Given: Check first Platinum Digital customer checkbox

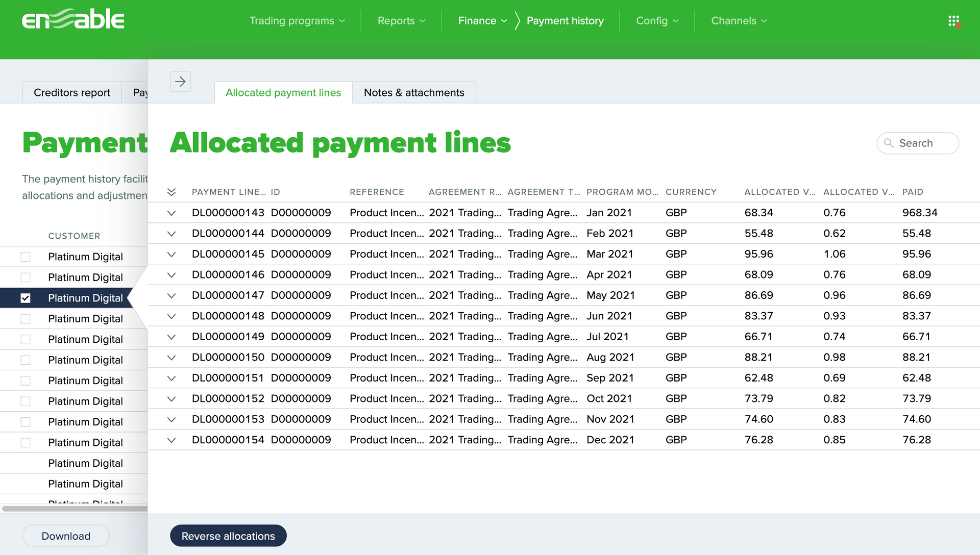Looking at the screenshot, I should click(x=26, y=257).
